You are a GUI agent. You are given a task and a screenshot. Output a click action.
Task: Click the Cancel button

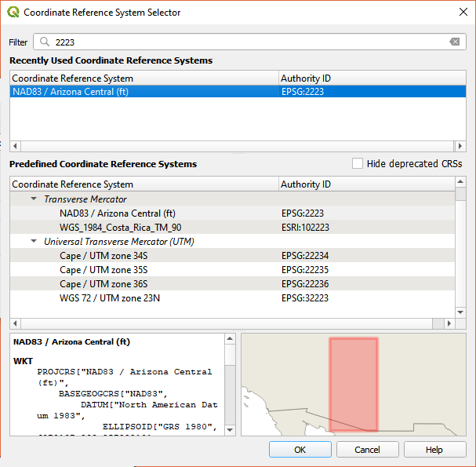[x=367, y=450]
